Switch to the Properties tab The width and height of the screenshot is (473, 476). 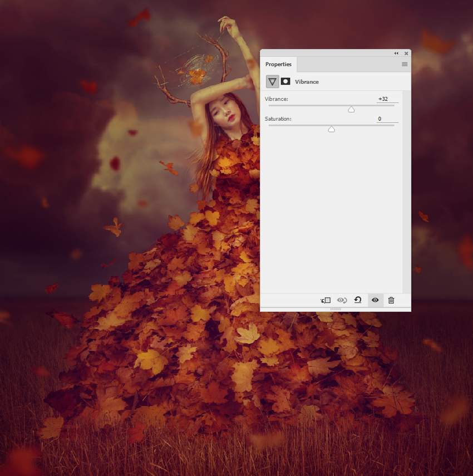click(278, 65)
